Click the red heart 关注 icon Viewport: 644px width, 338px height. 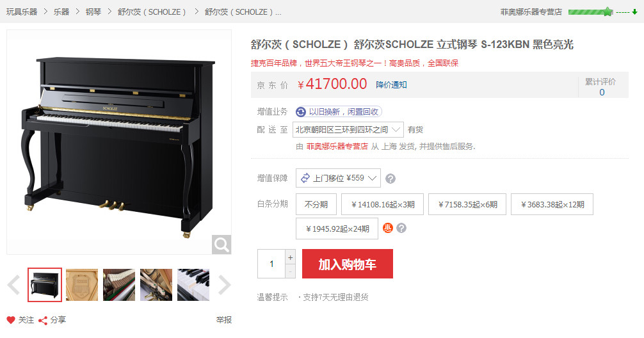[11, 320]
